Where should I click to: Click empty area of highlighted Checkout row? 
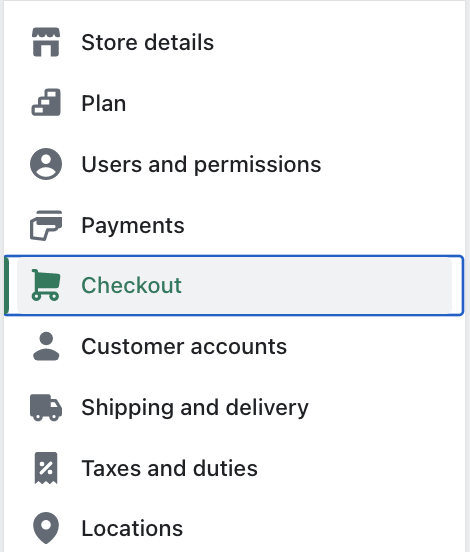(317, 285)
